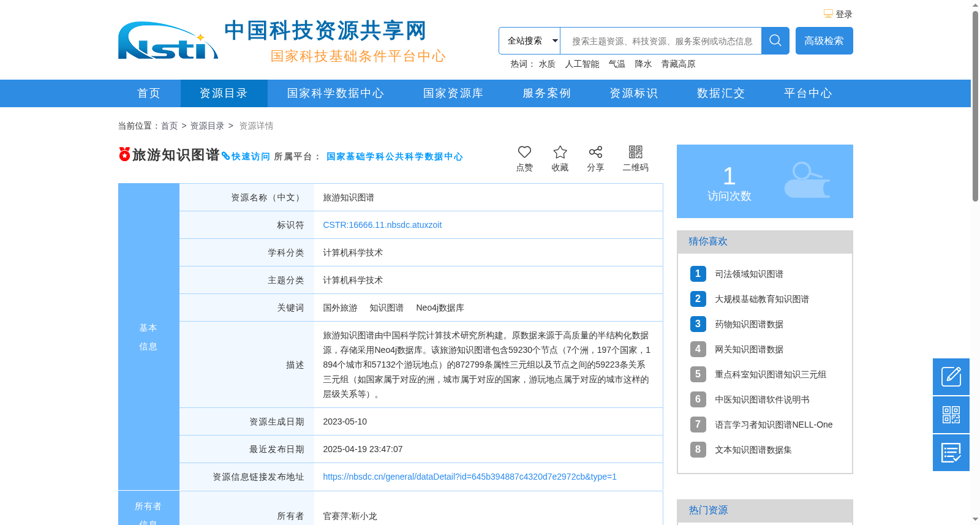The image size is (980, 525).
Task: Open recommended item 网关知识图谱数据
Action: (749, 349)
